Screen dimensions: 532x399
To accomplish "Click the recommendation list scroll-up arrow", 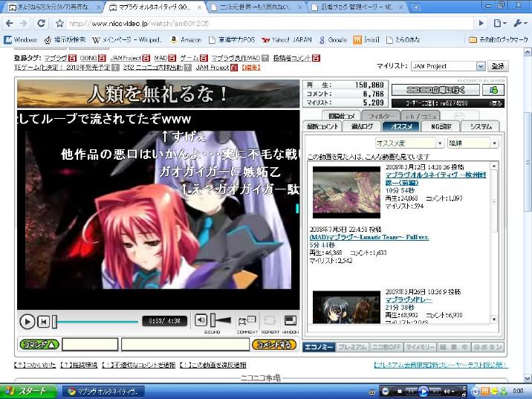I will coord(494,166).
